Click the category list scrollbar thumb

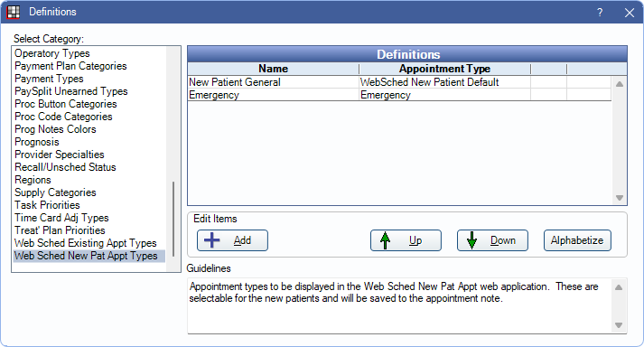[173, 219]
